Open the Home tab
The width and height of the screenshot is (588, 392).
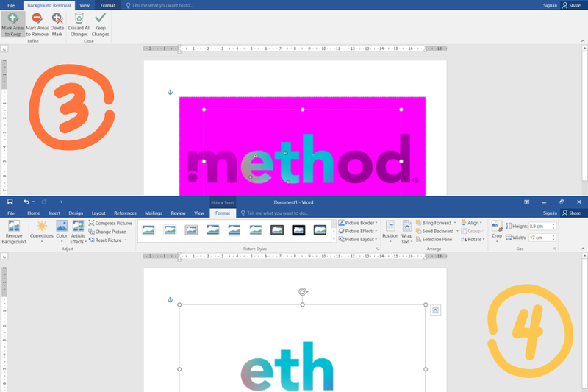pyautogui.click(x=34, y=213)
